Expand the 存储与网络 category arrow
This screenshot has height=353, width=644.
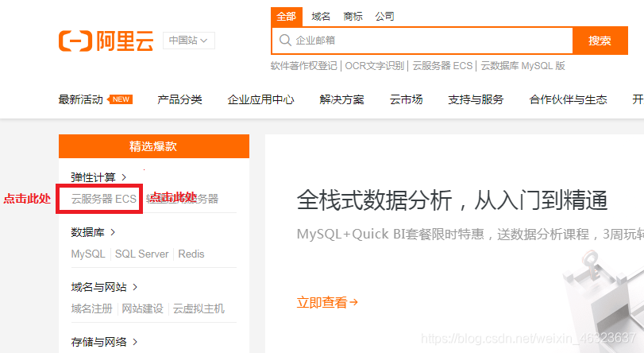click(x=135, y=342)
